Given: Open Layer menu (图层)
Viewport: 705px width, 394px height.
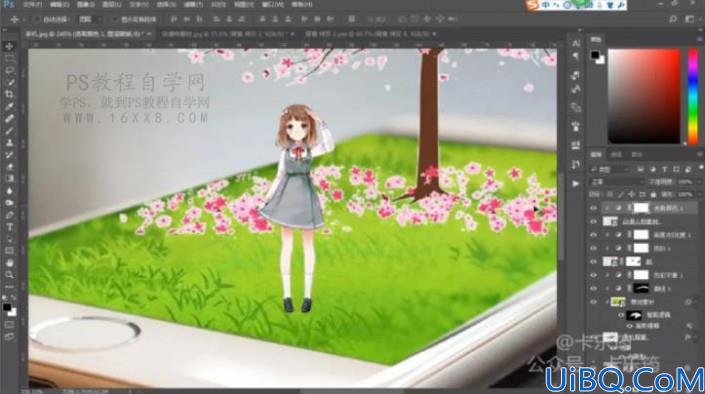Looking at the screenshot, I should 112,4.
